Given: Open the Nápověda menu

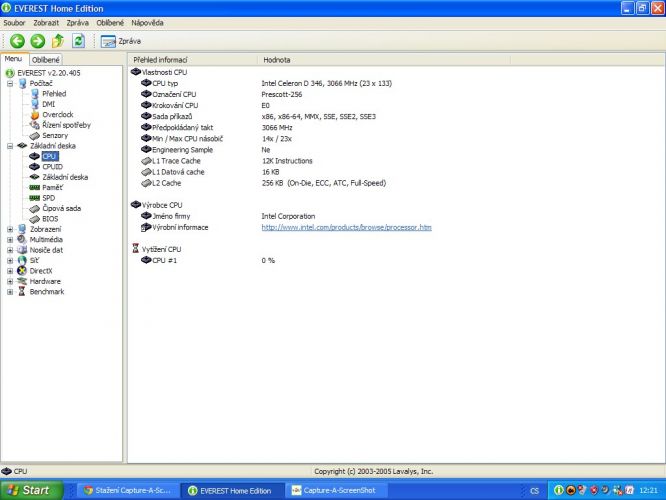Looking at the screenshot, I should coord(147,23).
